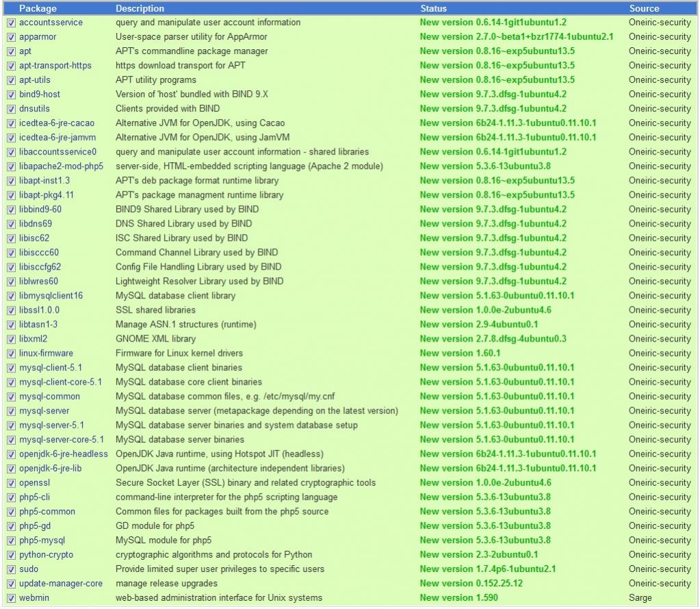The width and height of the screenshot is (700, 609).
Task: Open mysql-server-core-5.1 package link
Action: [x=61, y=440]
